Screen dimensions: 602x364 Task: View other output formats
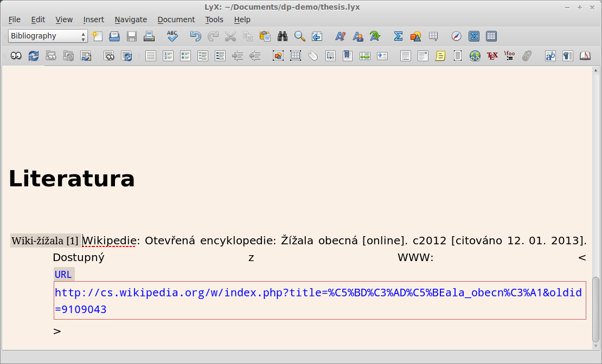[x=109, y=56]
